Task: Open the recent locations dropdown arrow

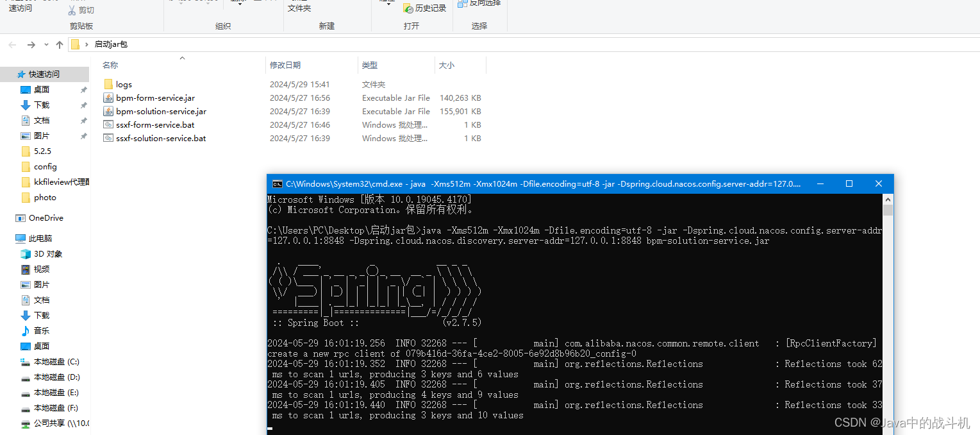Action: pyautogui.click(x=46, y=45)
